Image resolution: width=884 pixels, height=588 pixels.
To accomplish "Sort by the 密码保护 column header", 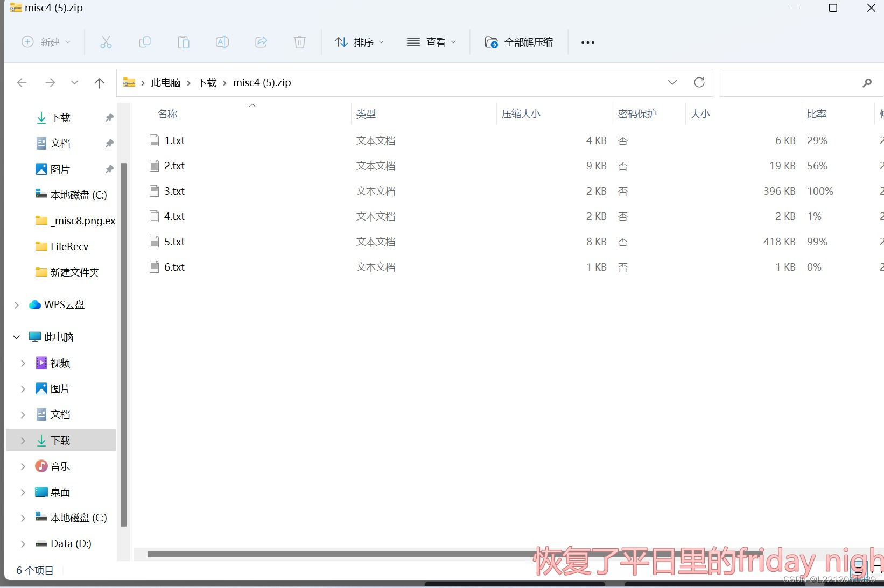I will [637, 114].
